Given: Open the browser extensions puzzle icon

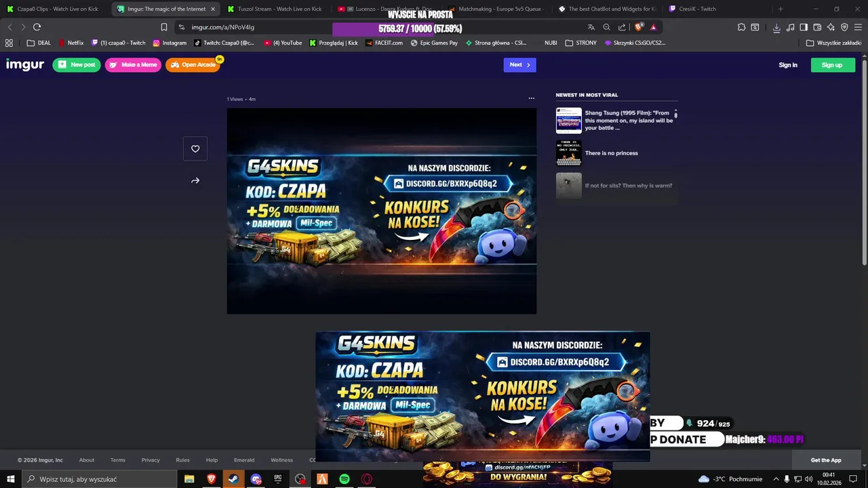Looking at the screenshot, I should tap(741, 27).
